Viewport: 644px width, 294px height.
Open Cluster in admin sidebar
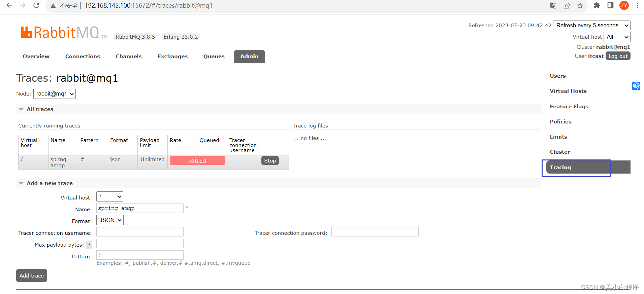[x=560, y=152]
